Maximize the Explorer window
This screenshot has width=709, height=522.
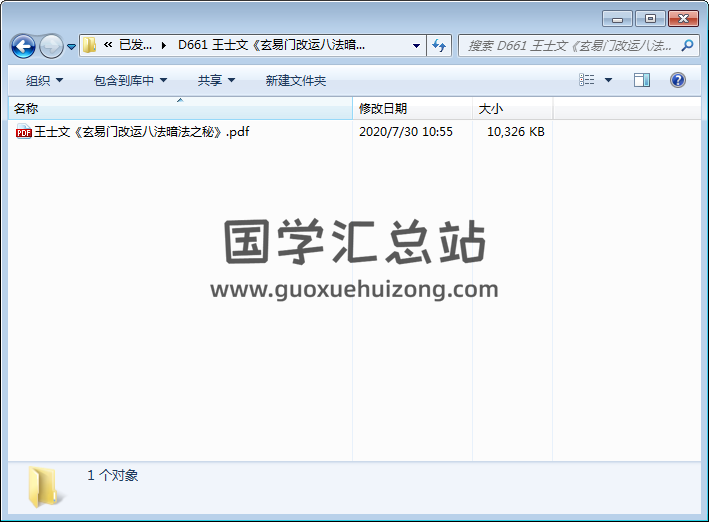pos(650,19)
